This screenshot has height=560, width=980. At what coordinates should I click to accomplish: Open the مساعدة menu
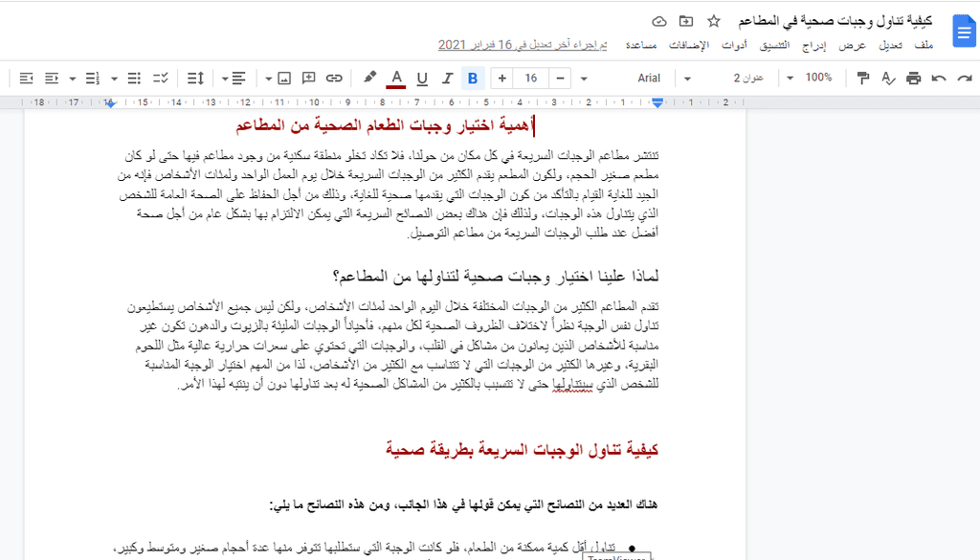click(x=641, y=45)
